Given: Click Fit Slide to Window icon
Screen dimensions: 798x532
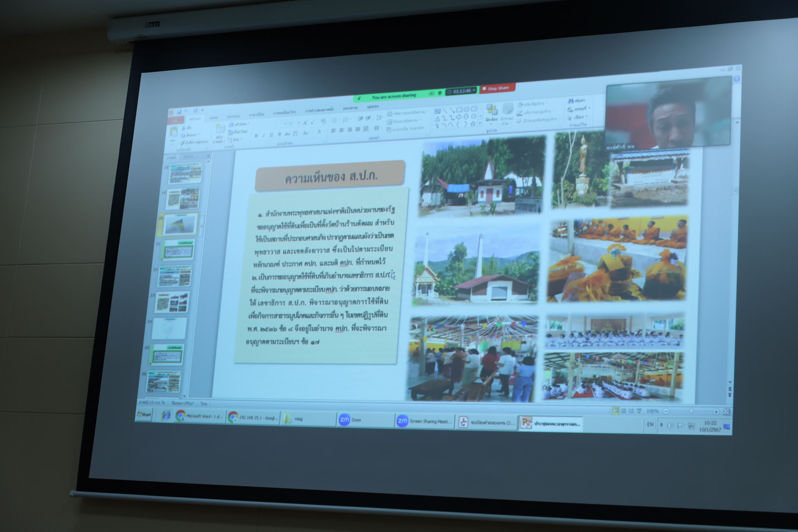Looking at the screenshot, I should (x=726, y=412).
